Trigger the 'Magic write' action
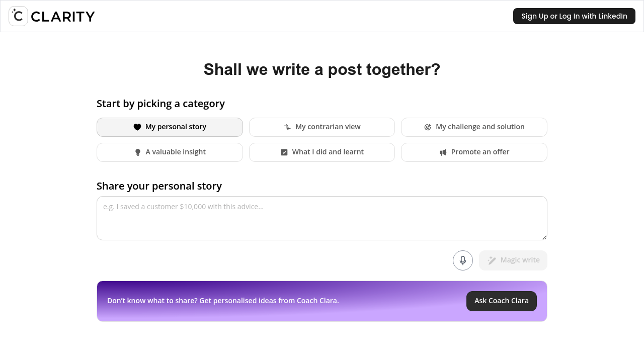Viewport: 644px width, 362px height. coord(513,260)
